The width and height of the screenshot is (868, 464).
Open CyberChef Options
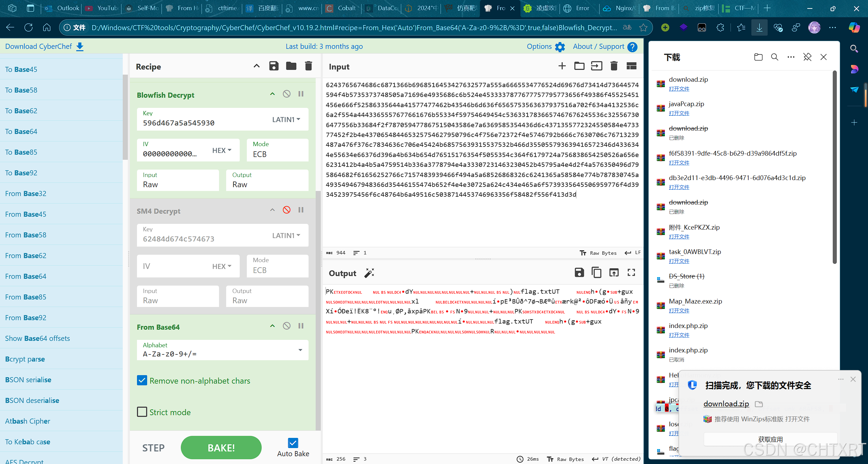546,46
